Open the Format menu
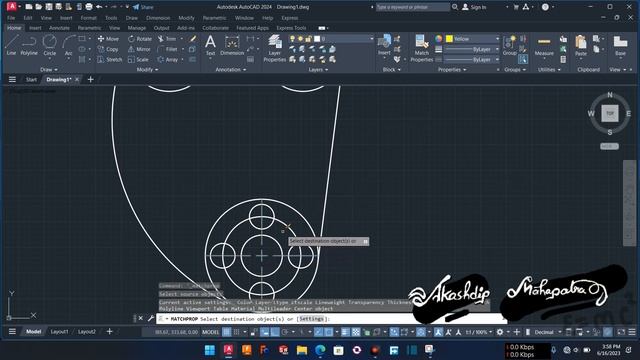Viewport: 640px width, 360px height. (88, 18)
